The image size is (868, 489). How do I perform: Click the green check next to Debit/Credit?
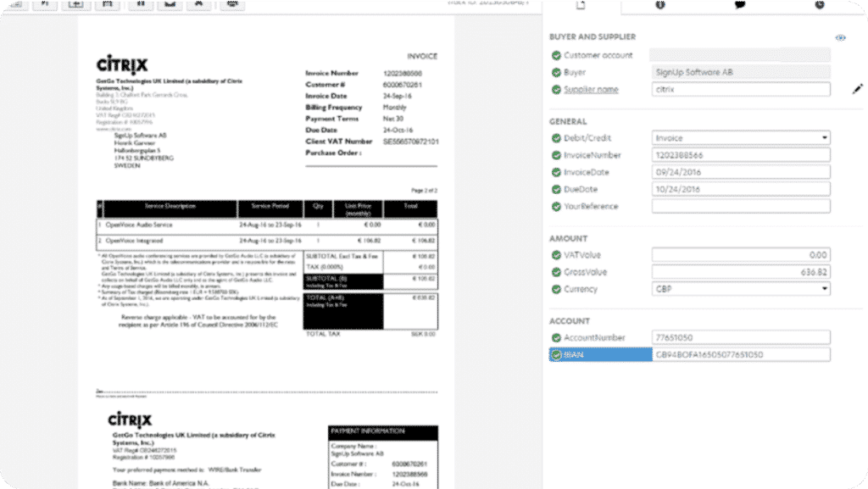(556, 138)
